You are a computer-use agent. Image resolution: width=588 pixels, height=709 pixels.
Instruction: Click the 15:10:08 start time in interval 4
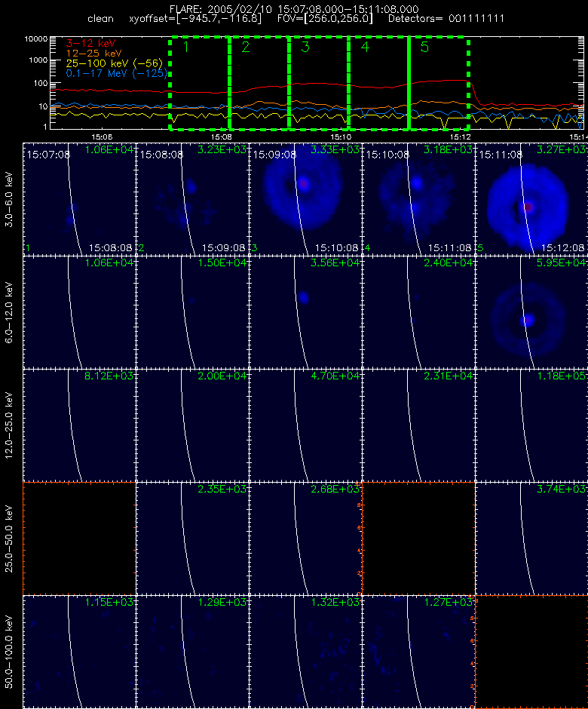click(x=387, y=155)
